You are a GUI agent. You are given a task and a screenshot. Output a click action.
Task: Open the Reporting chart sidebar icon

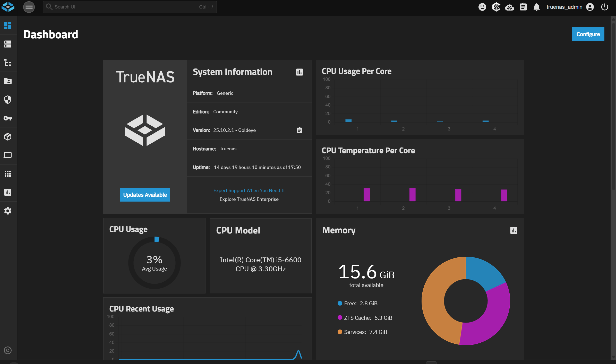[8, 192]
